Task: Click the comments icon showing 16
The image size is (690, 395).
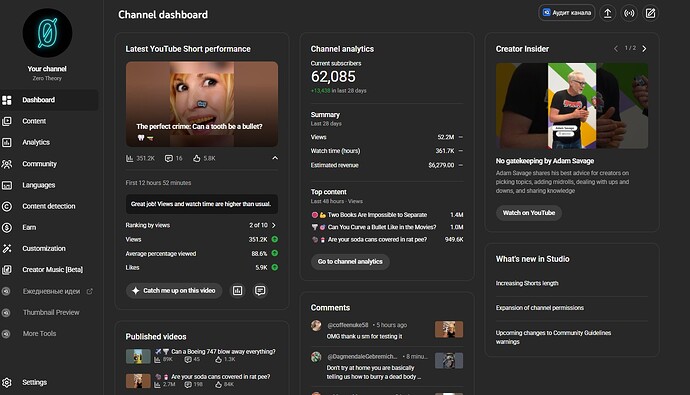Action: tap(169, 158)
